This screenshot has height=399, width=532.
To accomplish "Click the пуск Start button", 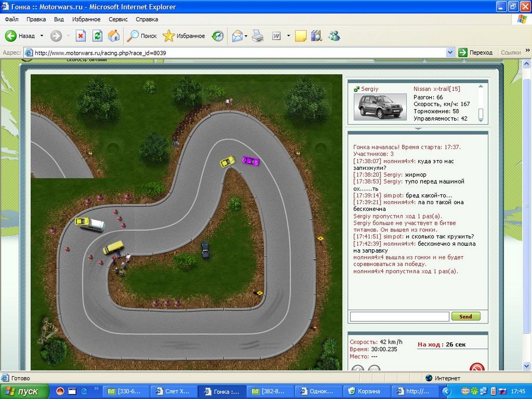I will tap(25, 391).
